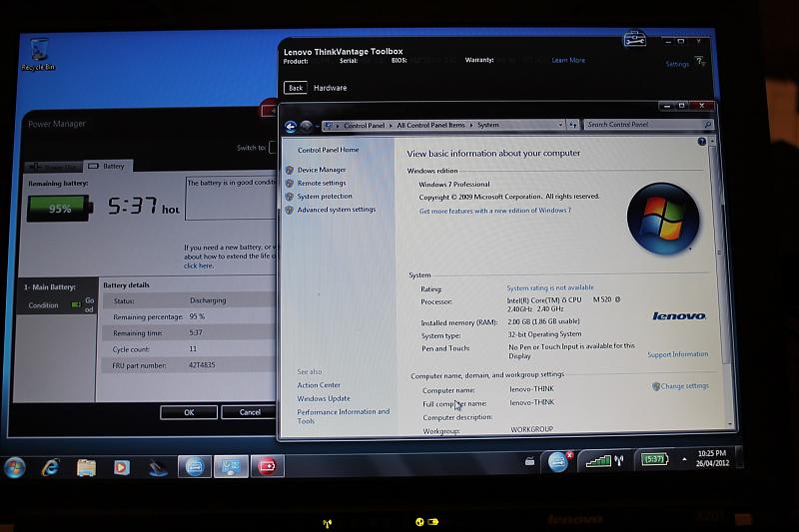This screenshot has height=532, width=799.
Task: Click the forward arrow in Control Panel
Action: click(x=307, y=126)
